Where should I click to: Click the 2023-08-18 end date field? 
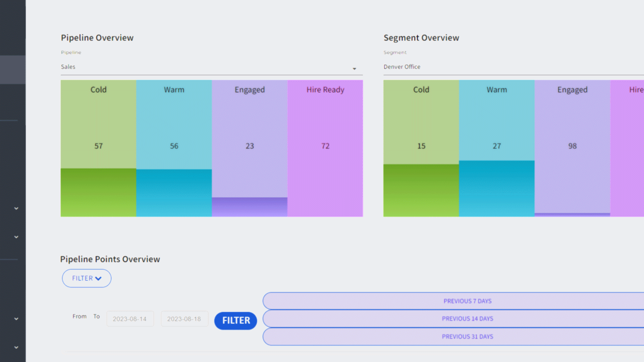pos(184,319)
